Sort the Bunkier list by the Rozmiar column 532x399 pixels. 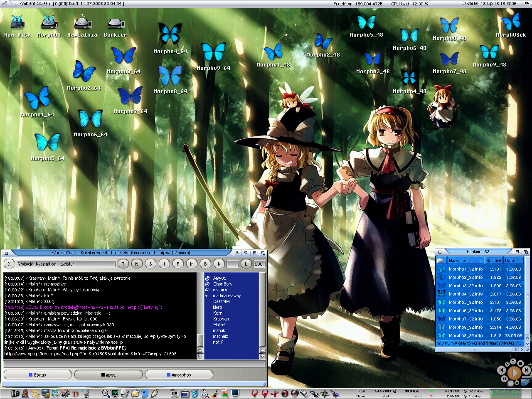click(494, 261)
